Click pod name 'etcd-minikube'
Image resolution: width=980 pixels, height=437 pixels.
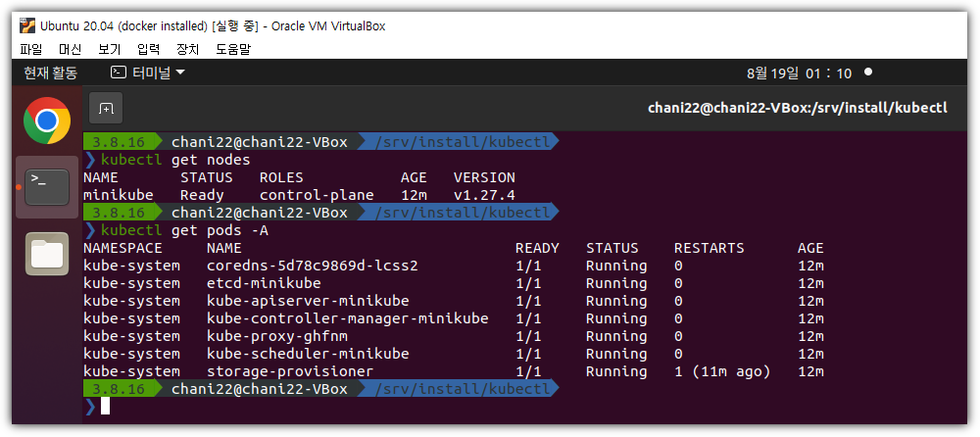264,283
